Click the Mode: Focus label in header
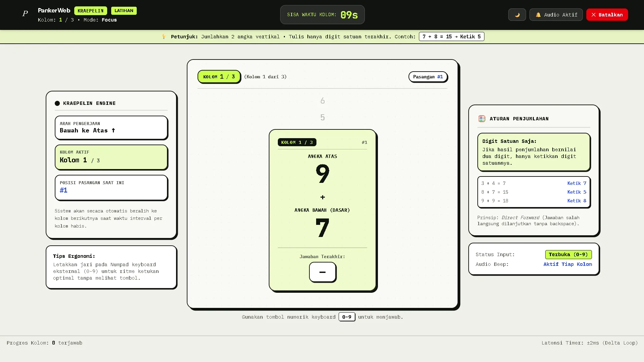Screen dimensions: 644x362 click(100, 20)
